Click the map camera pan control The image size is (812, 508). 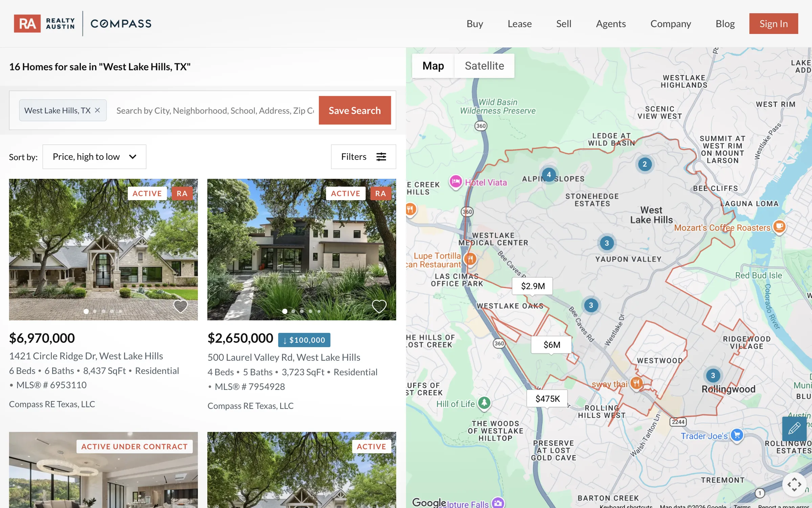(794, 485)
